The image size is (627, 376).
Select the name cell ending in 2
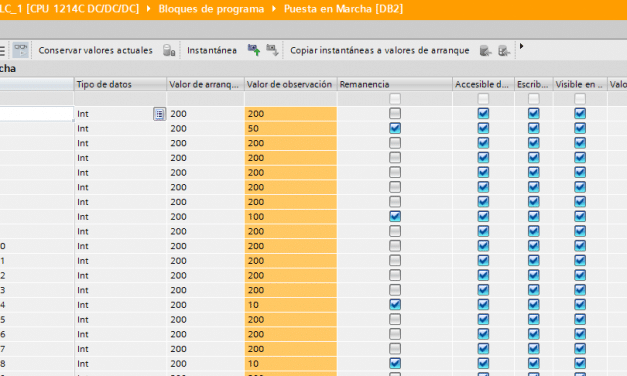coord(36,276)
